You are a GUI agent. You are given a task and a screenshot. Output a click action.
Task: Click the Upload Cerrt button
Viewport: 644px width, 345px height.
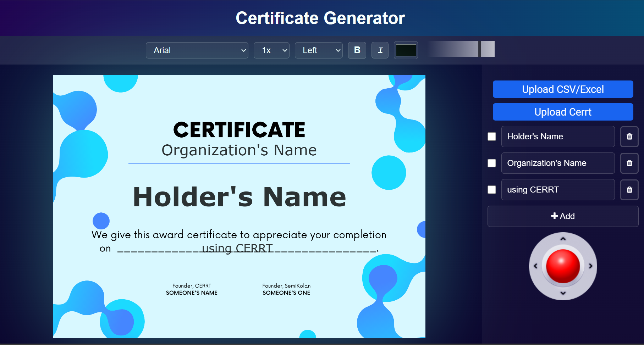pos(563,112)
